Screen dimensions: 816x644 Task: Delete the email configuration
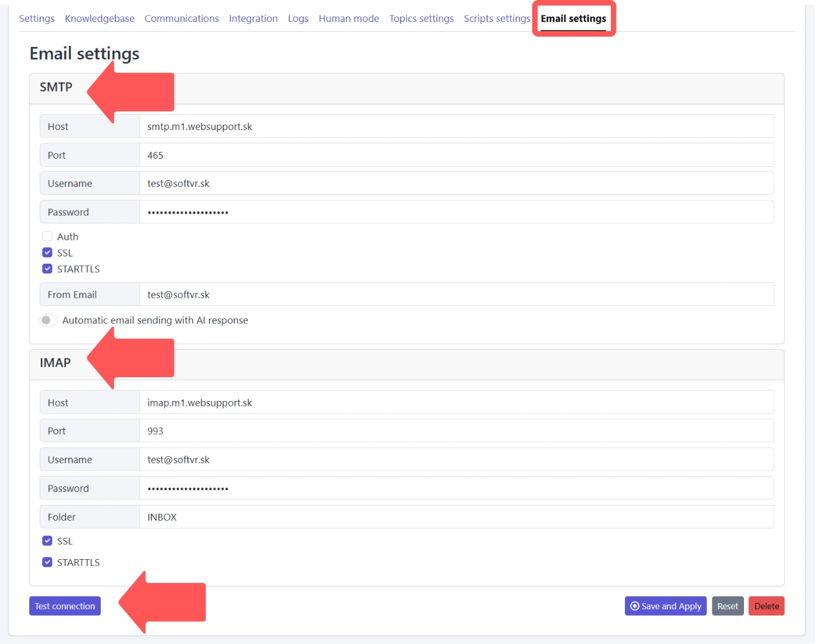766,606
